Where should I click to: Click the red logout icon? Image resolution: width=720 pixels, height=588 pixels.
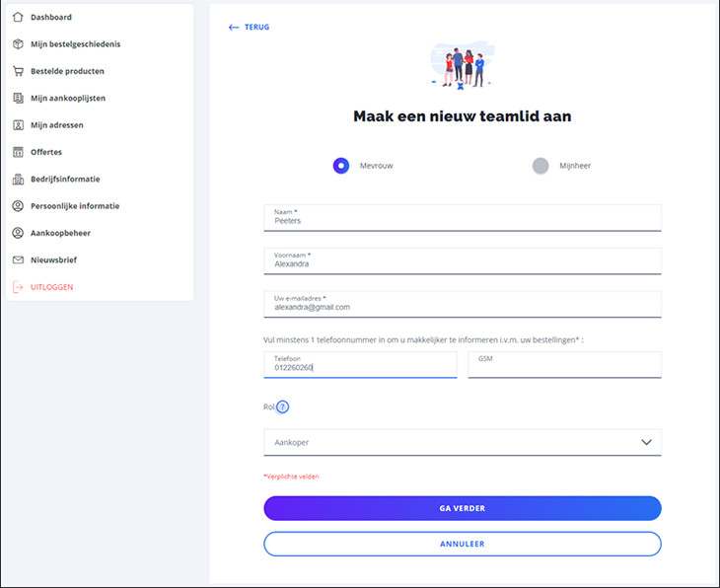tap(18, 287)
